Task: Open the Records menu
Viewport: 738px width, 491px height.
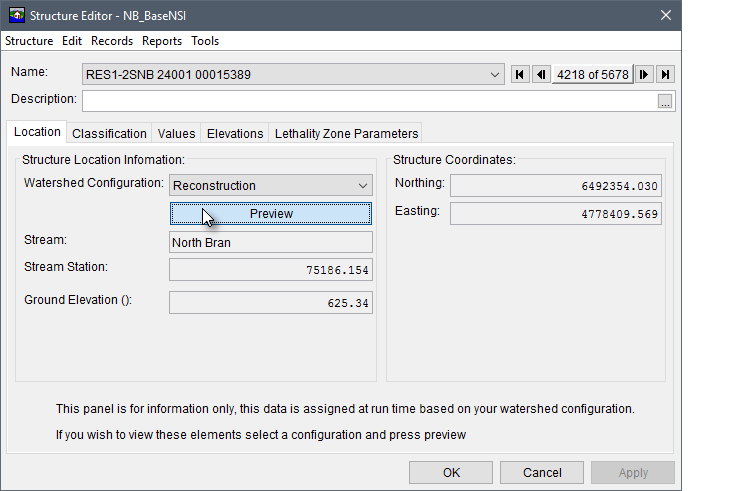Action: [x=112, y=41]
